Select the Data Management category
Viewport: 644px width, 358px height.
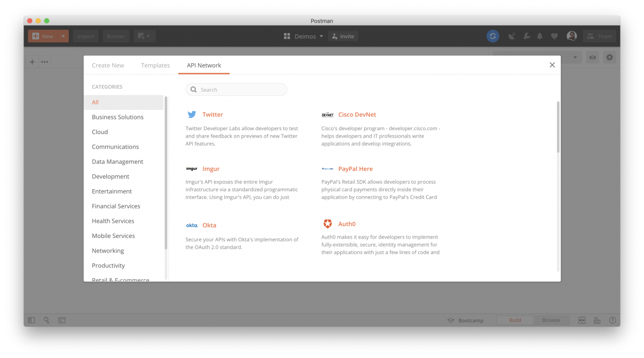click(x=124, y=162)
